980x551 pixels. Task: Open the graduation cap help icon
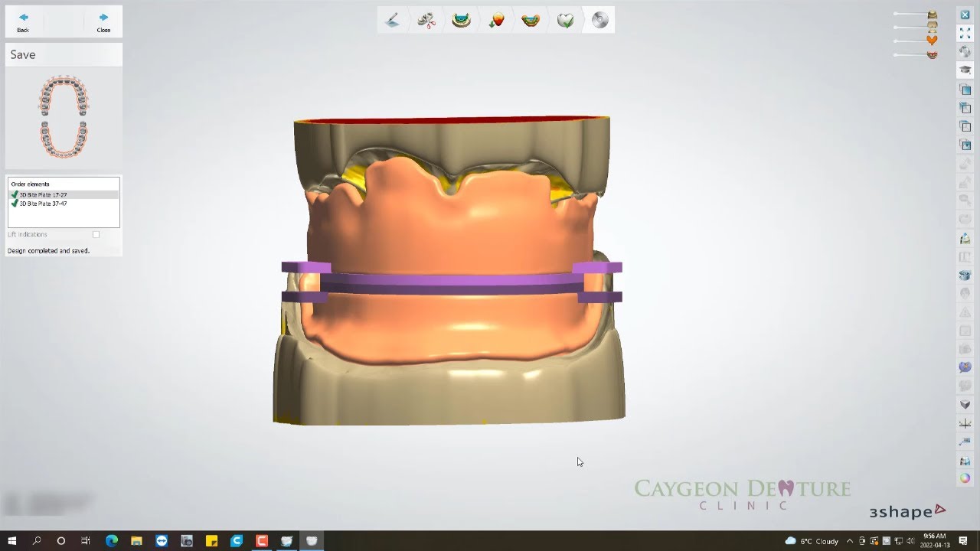tap(965, 70)
